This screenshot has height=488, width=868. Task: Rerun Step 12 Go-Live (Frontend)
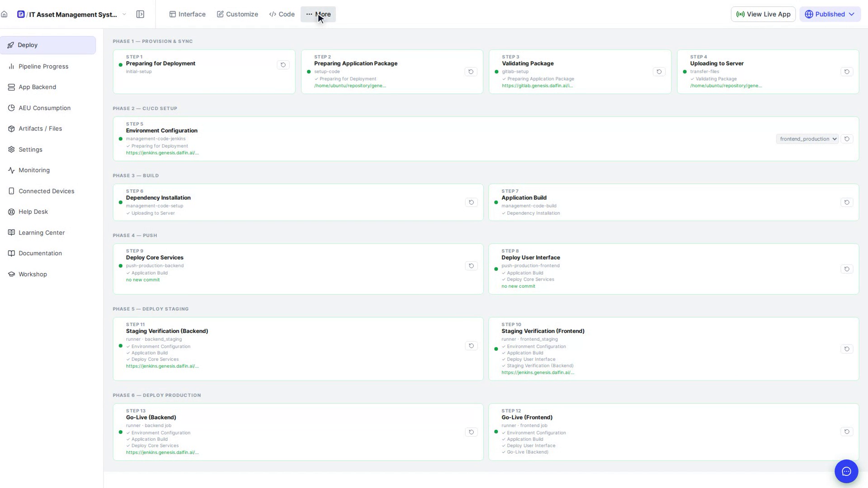847,432
